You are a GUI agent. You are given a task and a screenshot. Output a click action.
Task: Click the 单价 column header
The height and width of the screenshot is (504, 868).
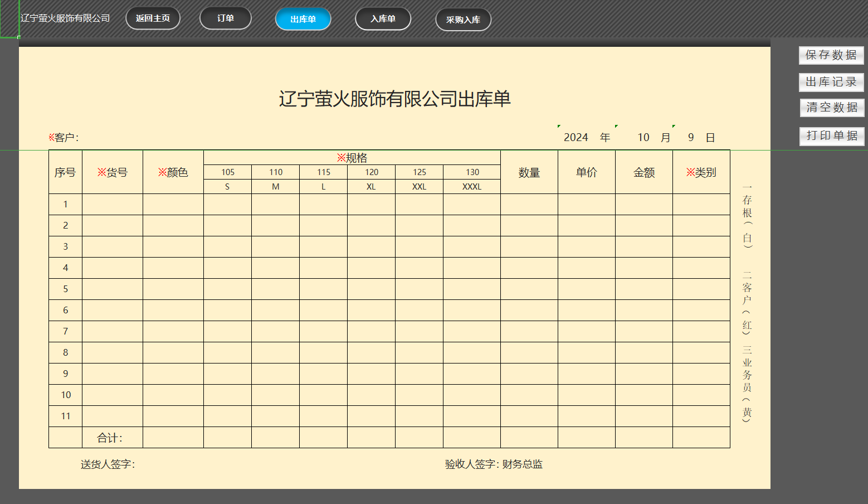(587, 172)
